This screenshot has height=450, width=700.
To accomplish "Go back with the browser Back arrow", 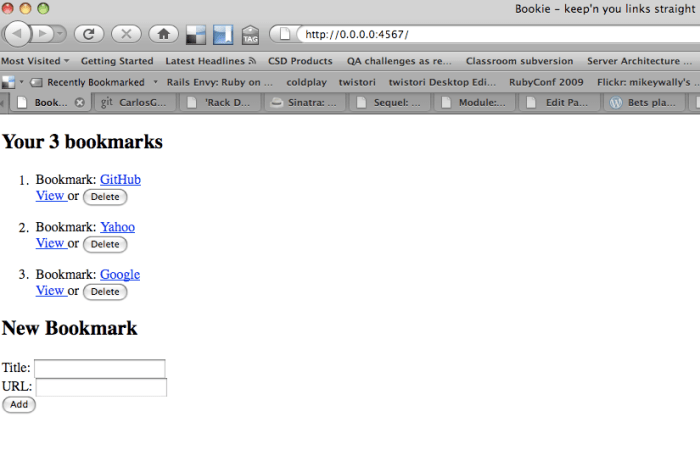I will (x=17, y=33).
